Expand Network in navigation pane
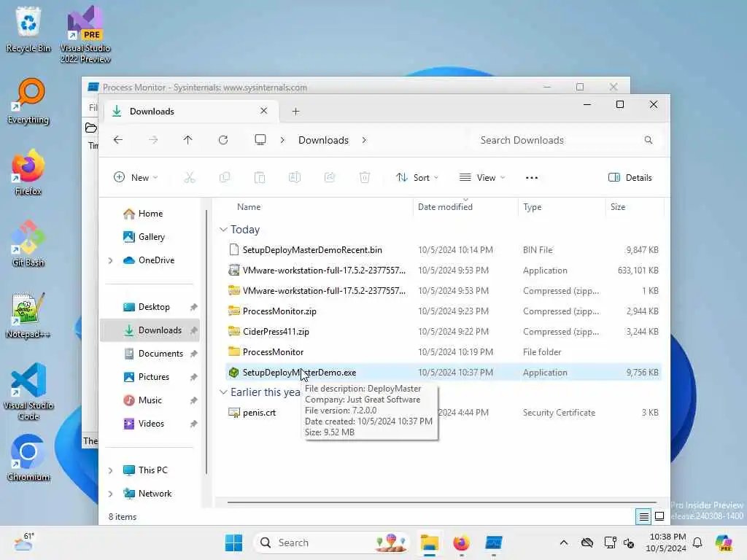 coord(111,494)
